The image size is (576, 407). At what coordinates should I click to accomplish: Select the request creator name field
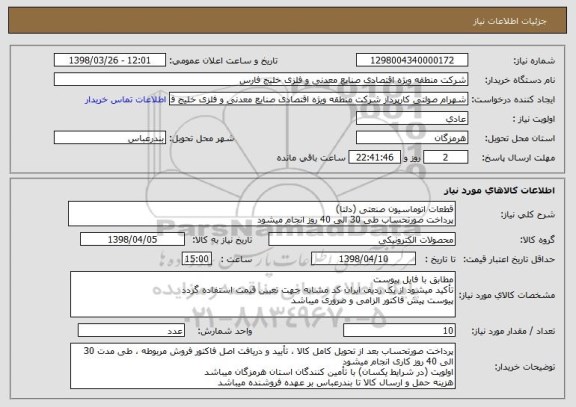[318, 99]
